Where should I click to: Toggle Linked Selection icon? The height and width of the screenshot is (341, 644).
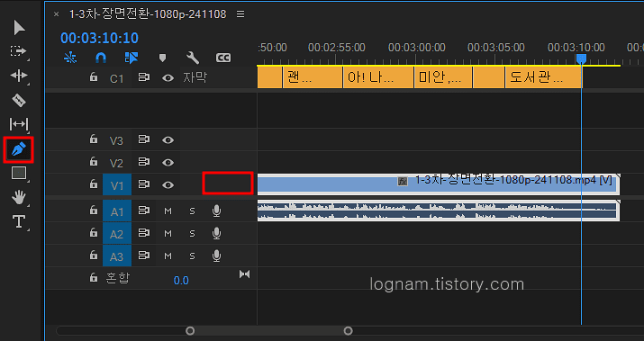tap(132, 58)
